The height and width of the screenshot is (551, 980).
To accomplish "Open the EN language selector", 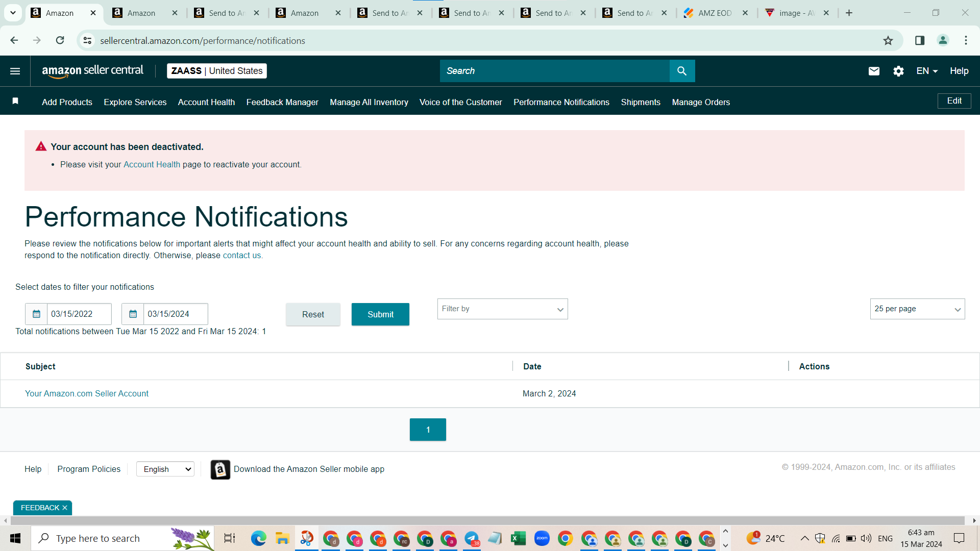I will pos(927,71).
